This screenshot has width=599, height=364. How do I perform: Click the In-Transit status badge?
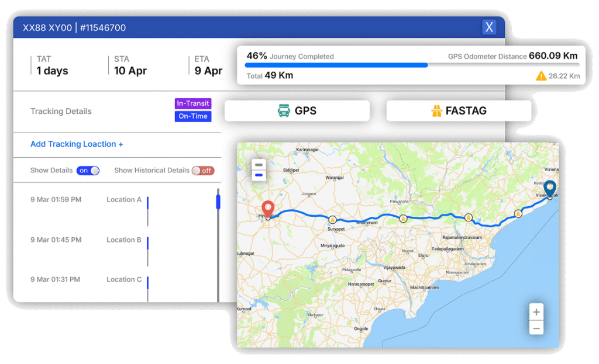coord(193,103)
